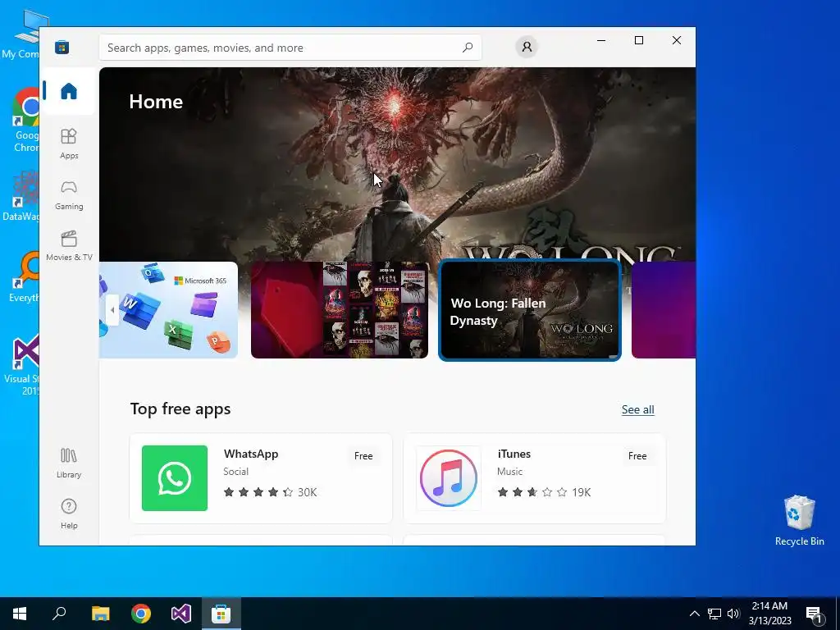Select the horror movies collection card
This screenshot has width=840, height=630.
(340, 309)
